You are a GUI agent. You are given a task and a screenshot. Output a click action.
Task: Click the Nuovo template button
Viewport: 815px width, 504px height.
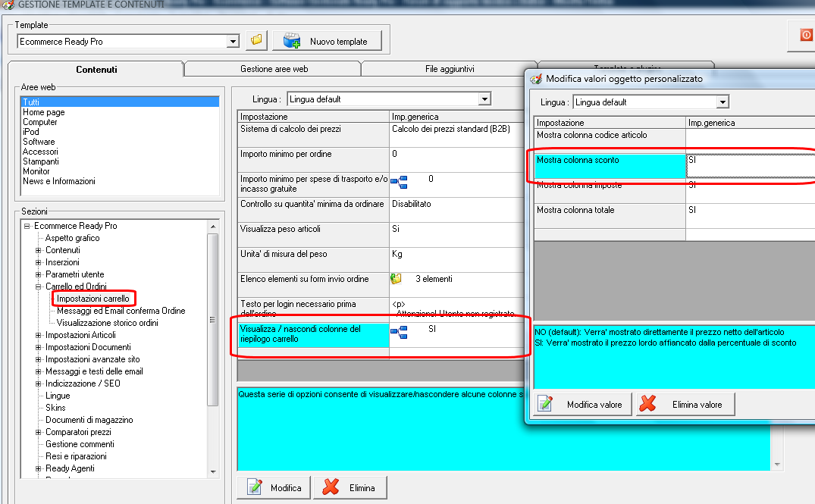pos(328,41)
